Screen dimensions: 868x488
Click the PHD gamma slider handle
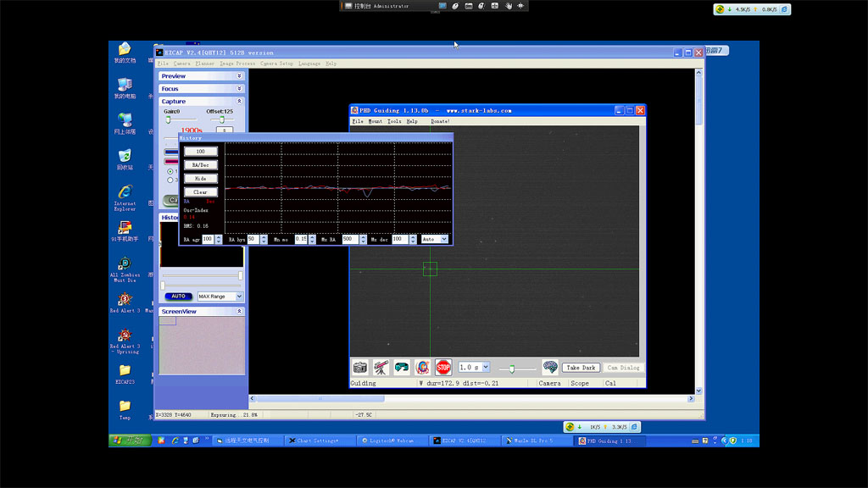coord(512,369)
